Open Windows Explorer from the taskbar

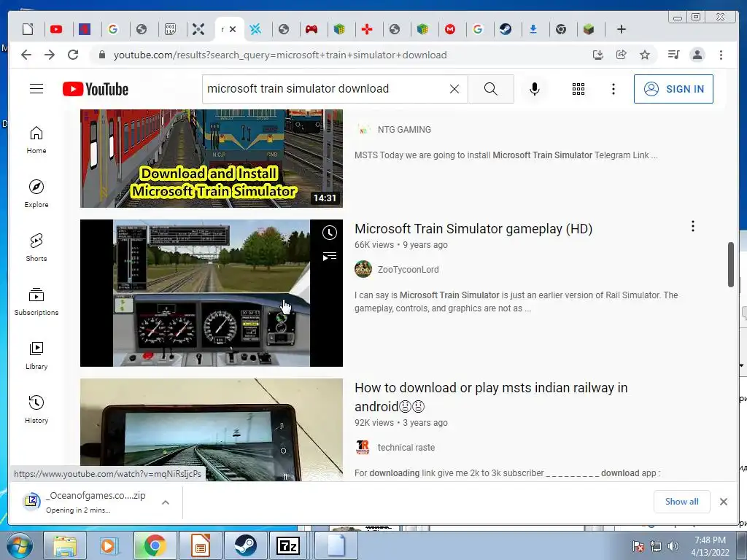tap(65, 545)
